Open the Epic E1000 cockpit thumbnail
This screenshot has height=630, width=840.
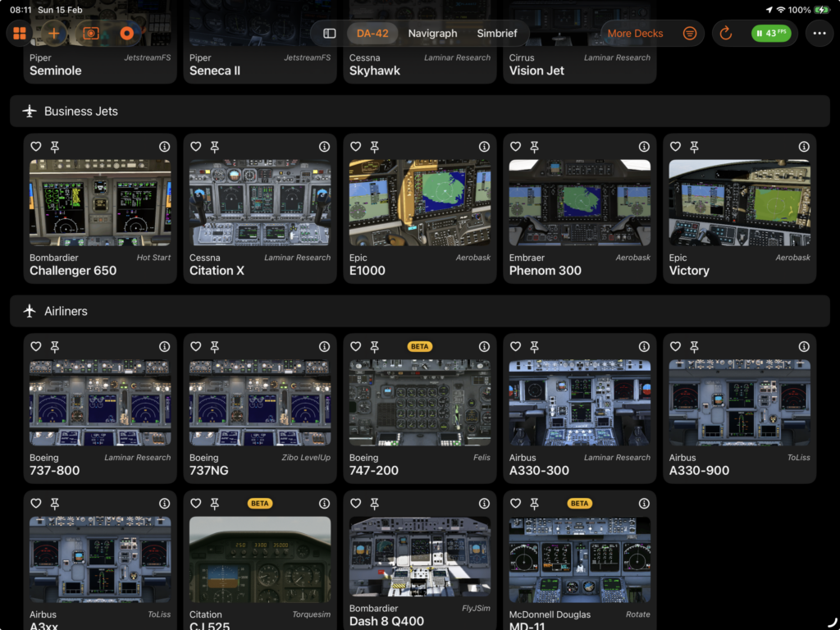[420, 203]
